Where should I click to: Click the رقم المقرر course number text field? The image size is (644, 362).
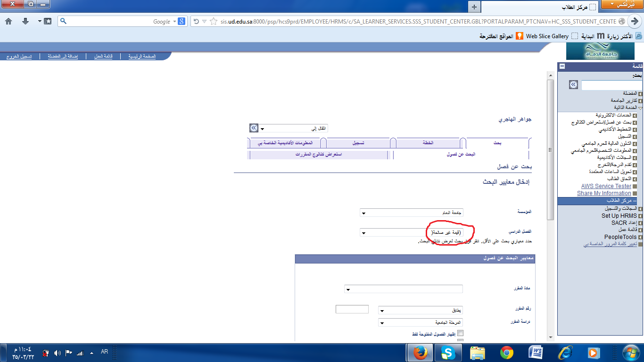(352, 309)
